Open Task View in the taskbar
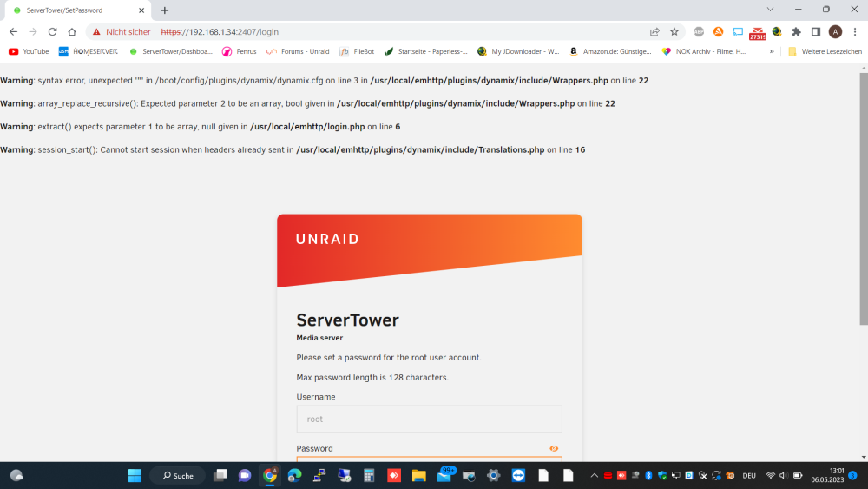Viewport: 868px width, 489px height. [x=220, y=476]
